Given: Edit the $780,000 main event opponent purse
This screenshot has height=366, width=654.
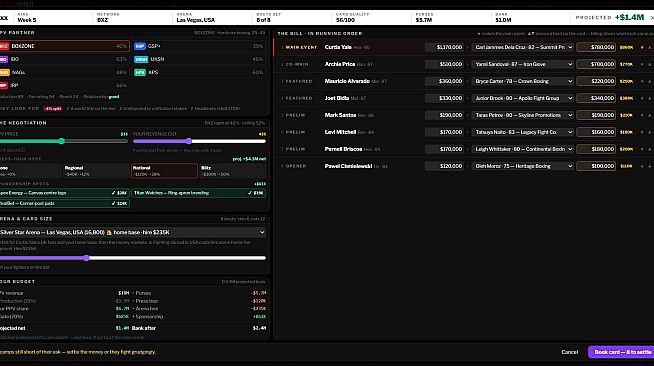Looking at the screenshot, I should pyautogui.click(x=596, y=48).
